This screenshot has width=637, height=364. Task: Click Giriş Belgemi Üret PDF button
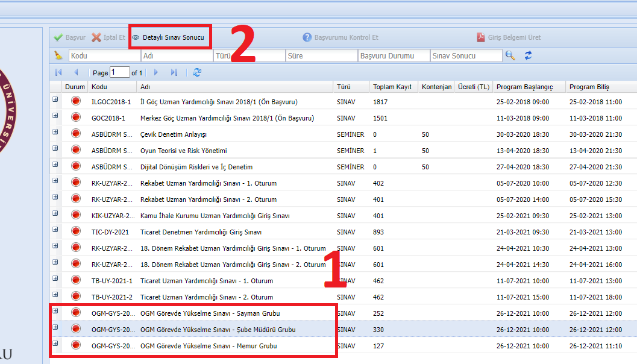(x=509, y=37)
